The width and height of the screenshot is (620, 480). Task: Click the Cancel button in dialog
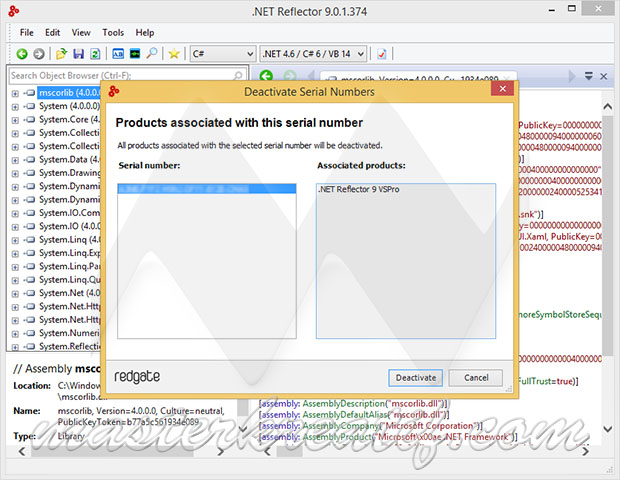coord(476,378)
